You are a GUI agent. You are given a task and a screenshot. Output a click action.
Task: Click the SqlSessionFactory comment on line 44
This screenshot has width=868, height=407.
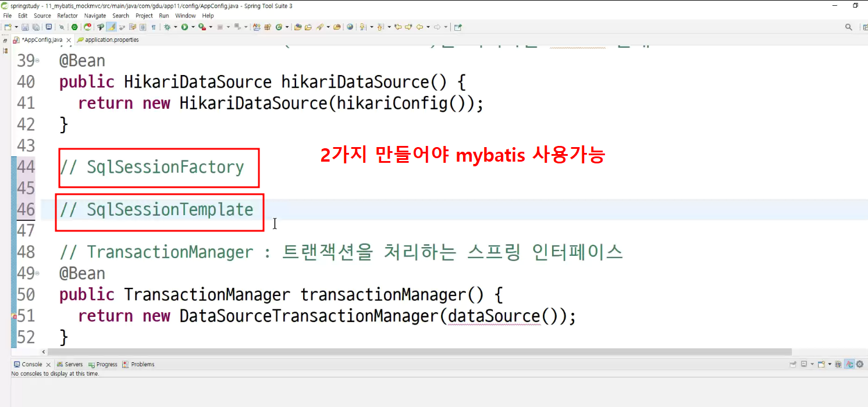(x=152, y=167)
